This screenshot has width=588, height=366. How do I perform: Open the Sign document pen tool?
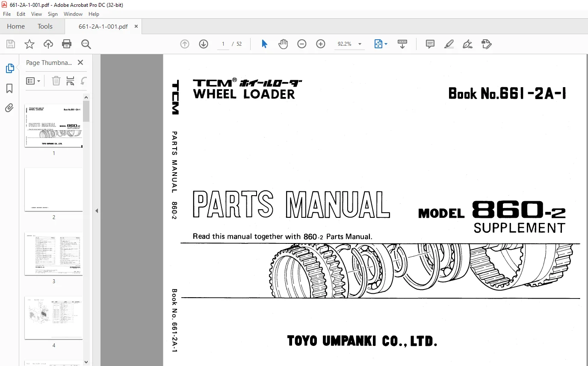point(467,44)
